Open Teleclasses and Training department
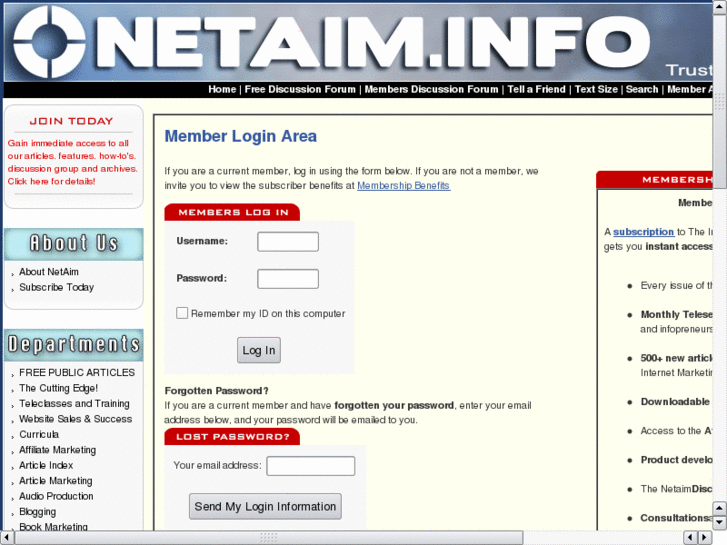 pos(74,404)
